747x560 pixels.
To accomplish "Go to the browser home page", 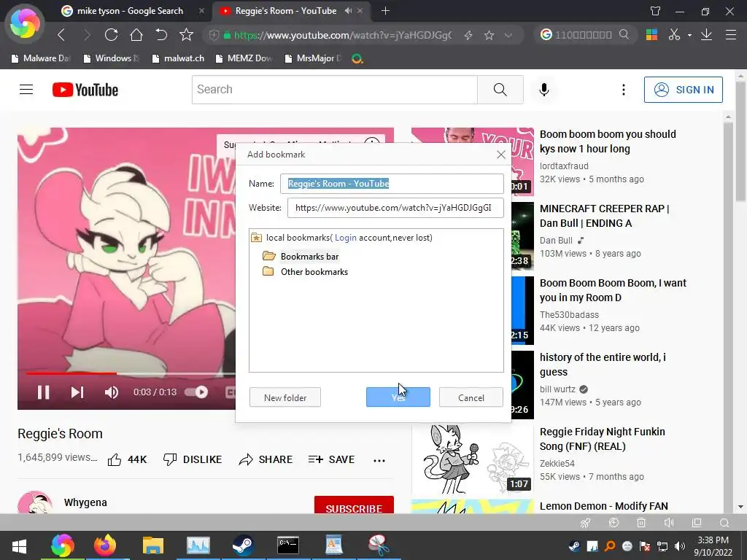I will [136, 35].
